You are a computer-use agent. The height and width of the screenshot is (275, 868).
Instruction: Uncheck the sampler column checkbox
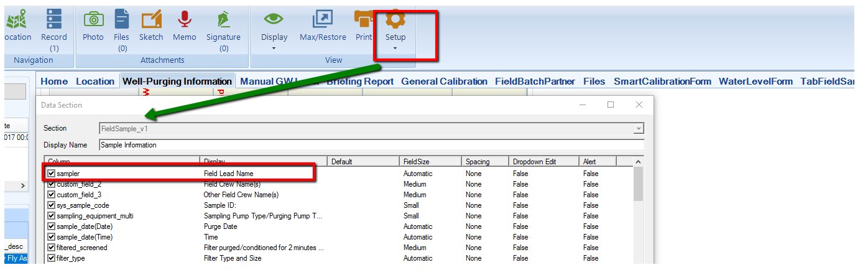point(52,174)
